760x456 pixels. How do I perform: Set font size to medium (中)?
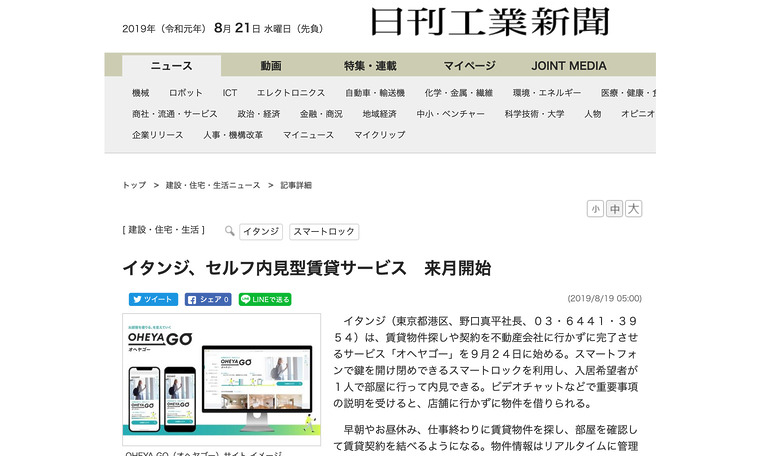614,209
